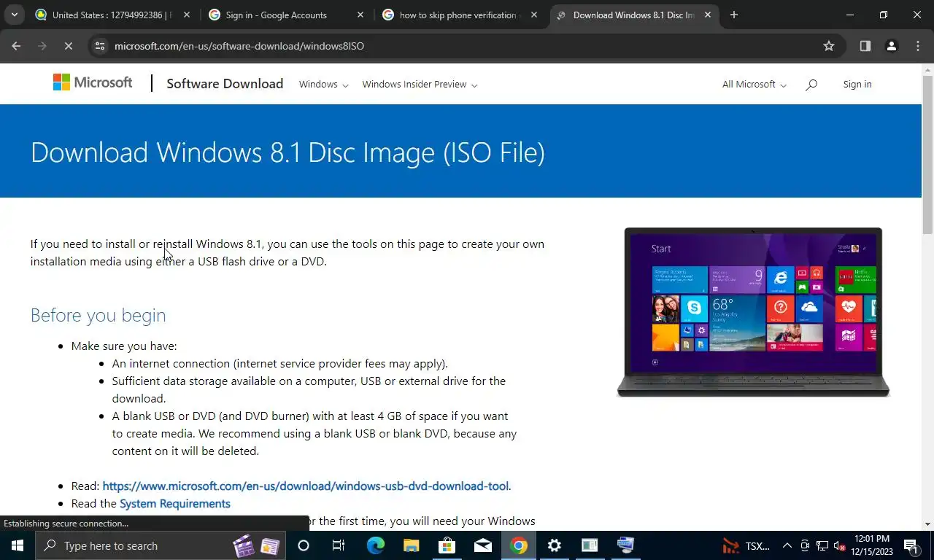Open the System Requirements link
Screen dimensions: 934x560
[175, 504]
